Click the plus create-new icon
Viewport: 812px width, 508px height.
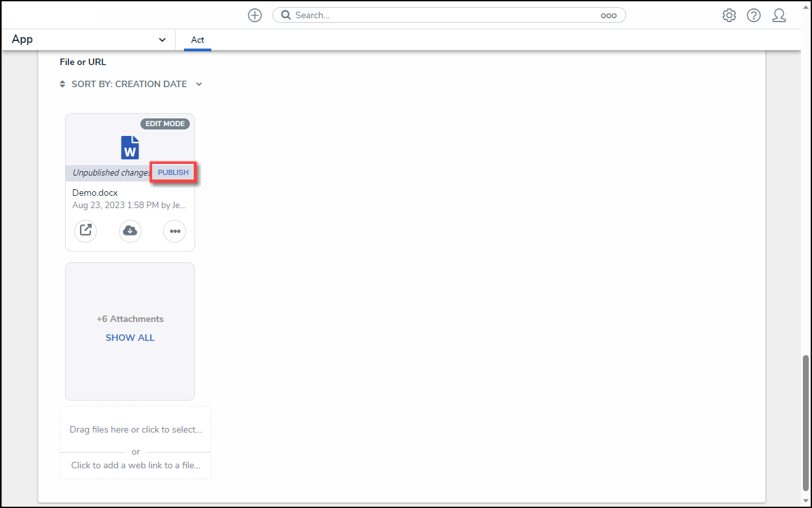[x=255, y=15]
